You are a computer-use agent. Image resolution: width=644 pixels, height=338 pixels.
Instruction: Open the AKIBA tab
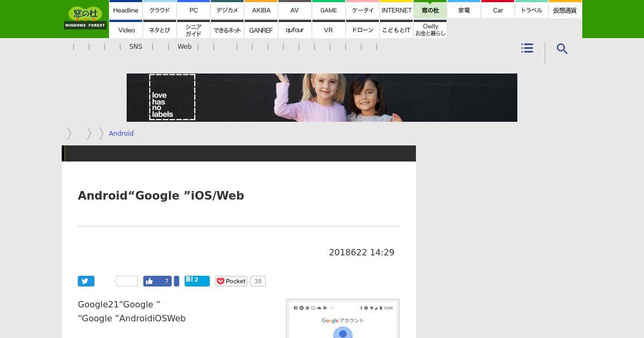(x=261, y=10)
